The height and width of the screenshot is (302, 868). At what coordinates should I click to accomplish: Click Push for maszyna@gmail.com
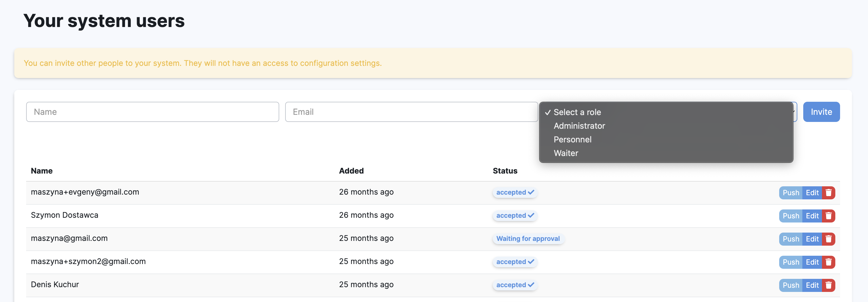coord(790,239)
